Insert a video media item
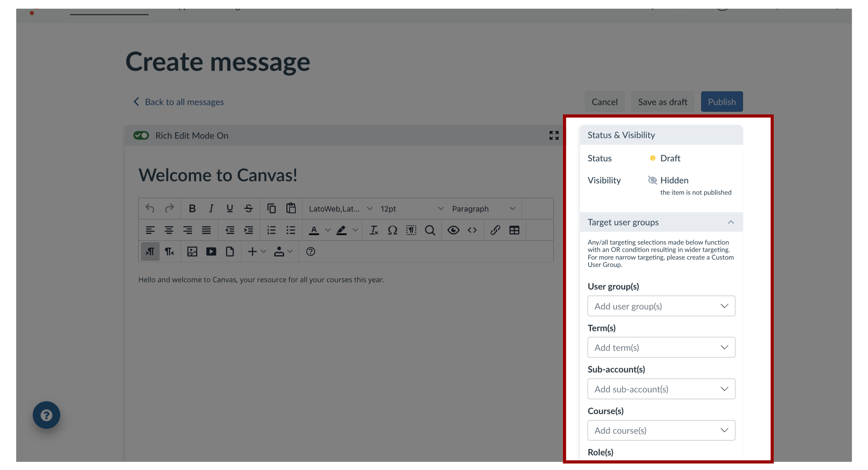The height and width of the screenshot is (470, 868). [x=211, y=252]
